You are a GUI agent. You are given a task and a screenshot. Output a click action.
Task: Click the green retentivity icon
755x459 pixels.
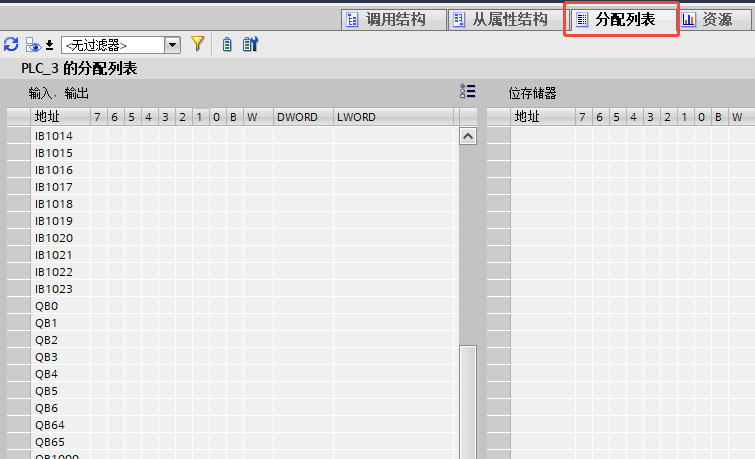(x=227, y=44)
